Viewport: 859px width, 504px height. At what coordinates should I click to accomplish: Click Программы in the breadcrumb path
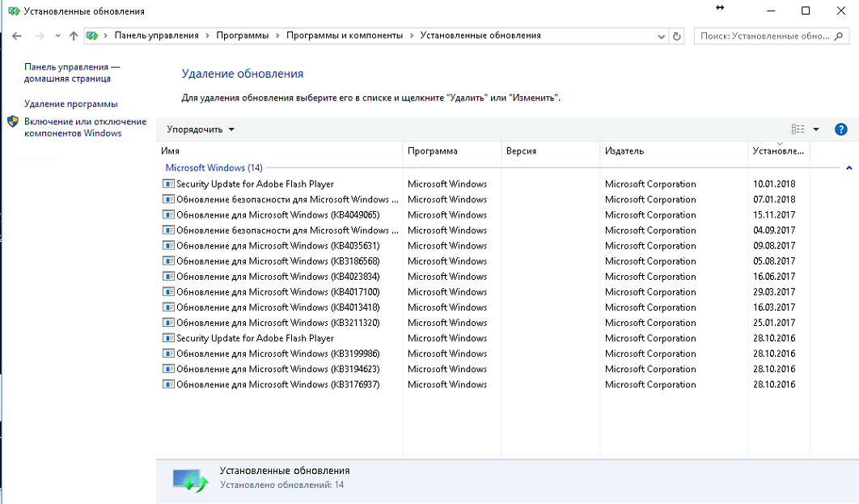point(242,36)
